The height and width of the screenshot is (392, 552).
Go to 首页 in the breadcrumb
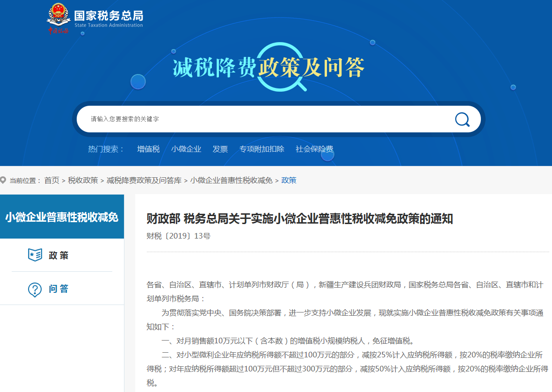52,181
